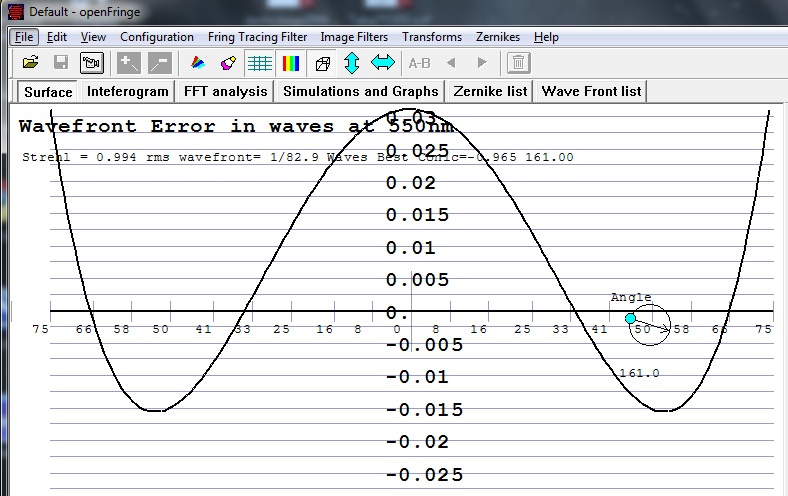Open the Wave Front list tab
Screen dimensions: 788x496
pos(592,91)
